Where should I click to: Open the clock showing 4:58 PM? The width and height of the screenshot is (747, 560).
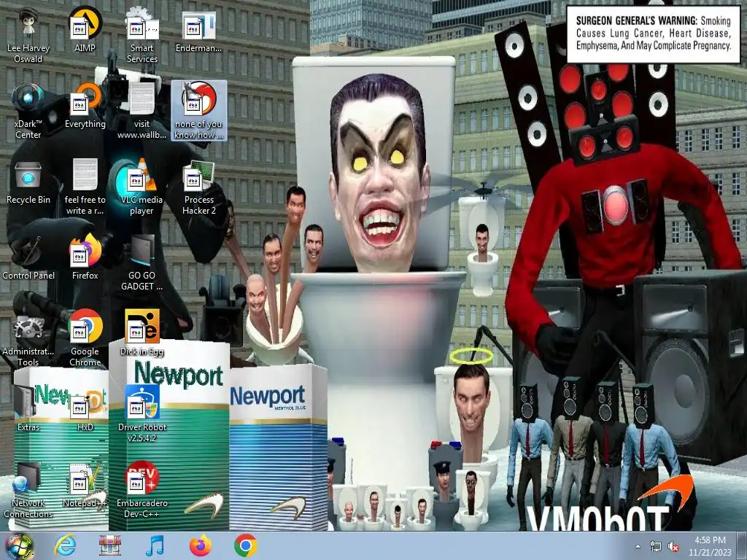[710, 546]
